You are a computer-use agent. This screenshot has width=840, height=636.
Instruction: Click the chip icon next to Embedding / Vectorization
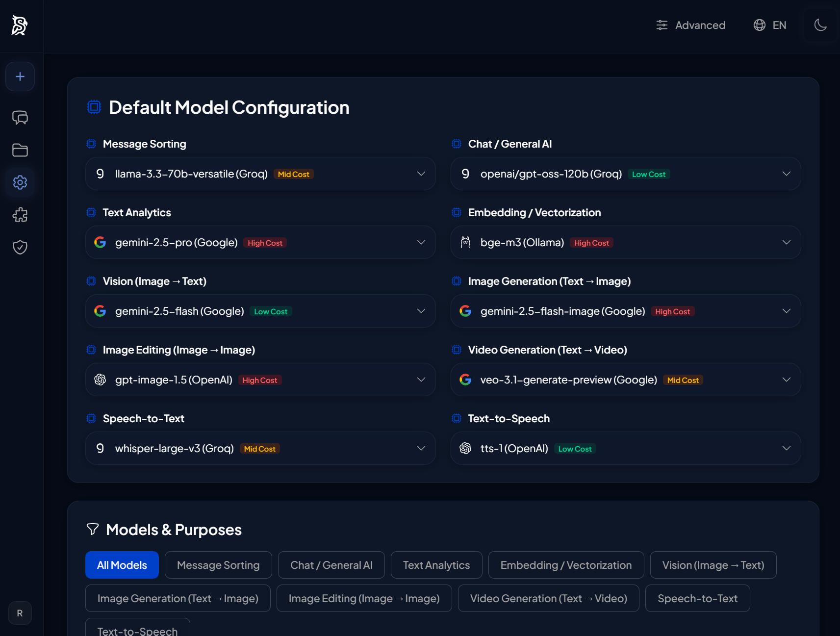457,212
